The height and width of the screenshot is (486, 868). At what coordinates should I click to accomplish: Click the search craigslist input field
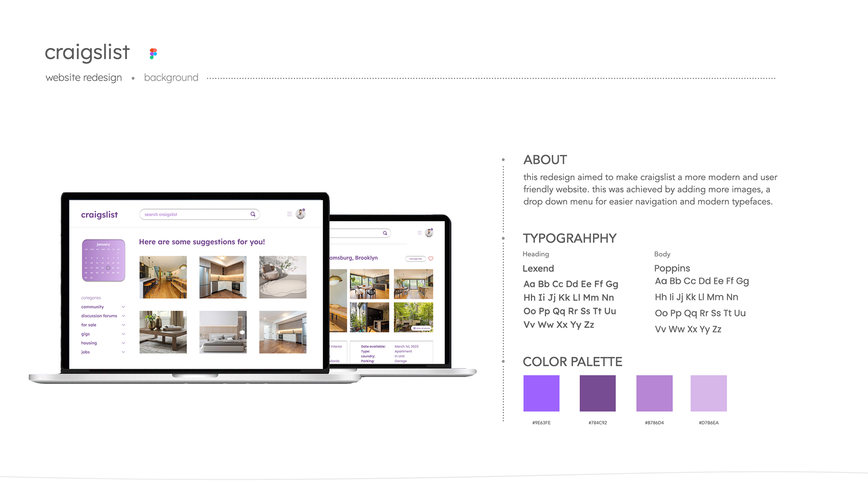tap(199, 214)
